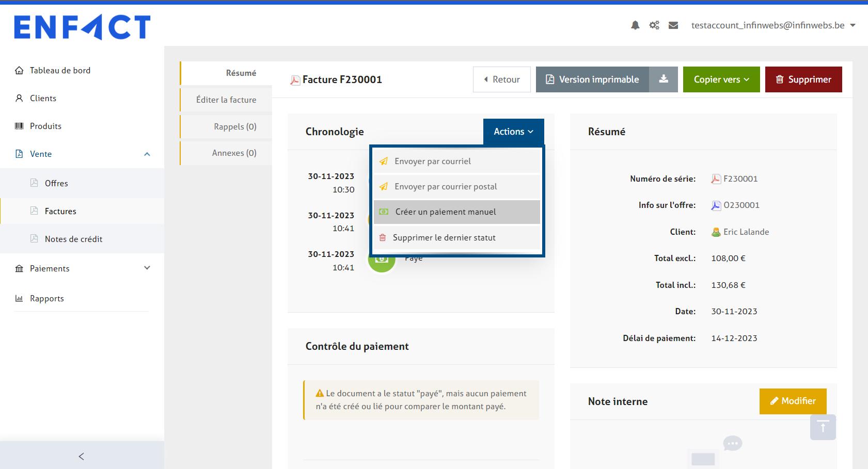The height and width of the screenshot is (469, 868).
Task: Collapse the Vente sidebar section
Action: (x=147, y=154)
